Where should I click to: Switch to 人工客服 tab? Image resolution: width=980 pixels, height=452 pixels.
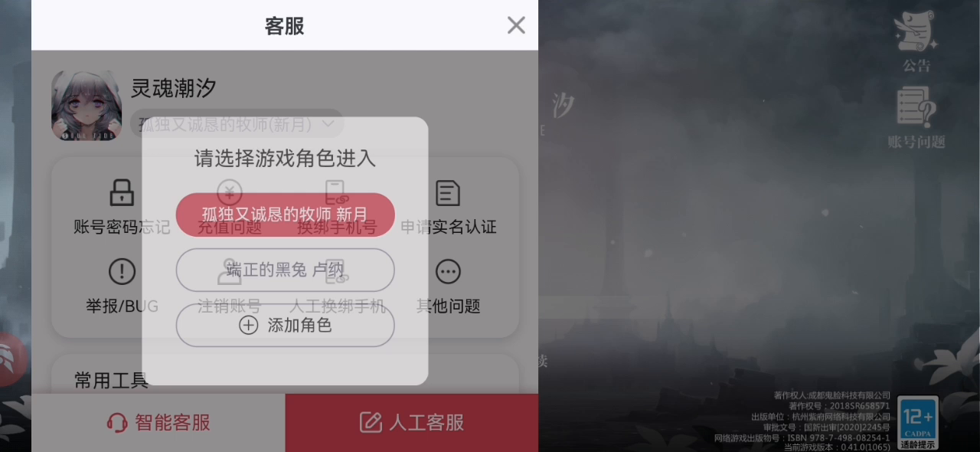[x=412, y=423]
